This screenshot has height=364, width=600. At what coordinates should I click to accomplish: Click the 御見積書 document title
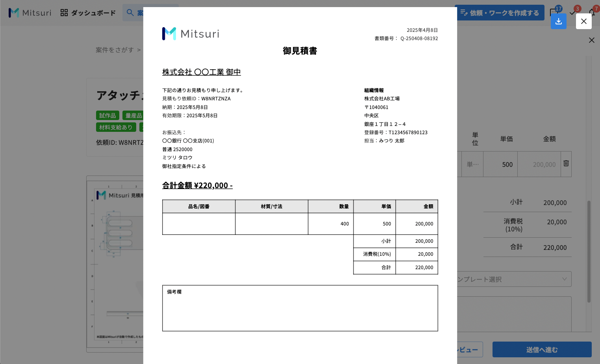[x=300, y=51]
